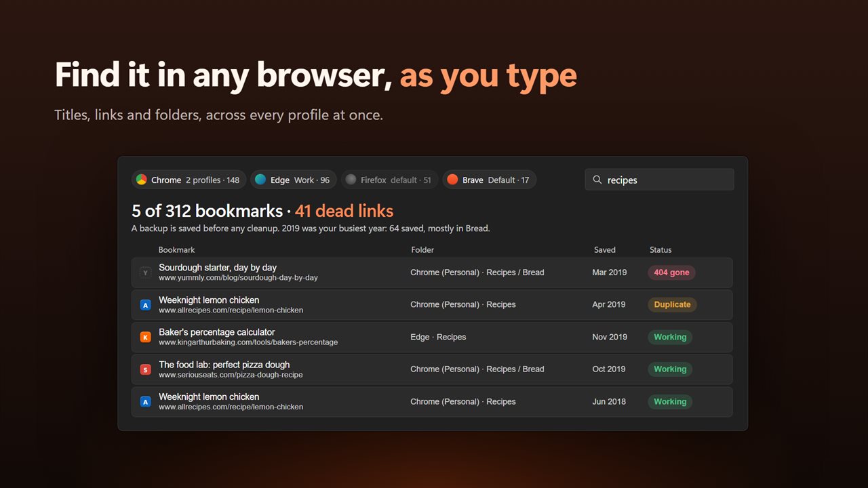Click allrecipes.com URL on the Jun 2018 row
This screenshot has height=488, width=868.
pos(231,407)
